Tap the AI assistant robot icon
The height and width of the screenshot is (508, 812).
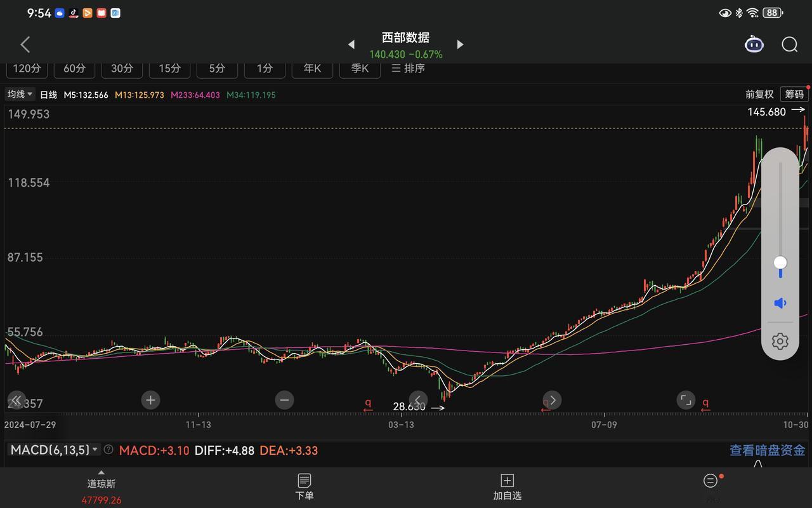click(754, 44)
